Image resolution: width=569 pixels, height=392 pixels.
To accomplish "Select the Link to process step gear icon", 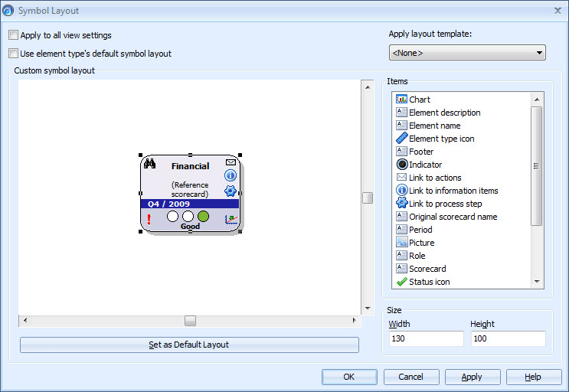I will click(x=402, y=203).
